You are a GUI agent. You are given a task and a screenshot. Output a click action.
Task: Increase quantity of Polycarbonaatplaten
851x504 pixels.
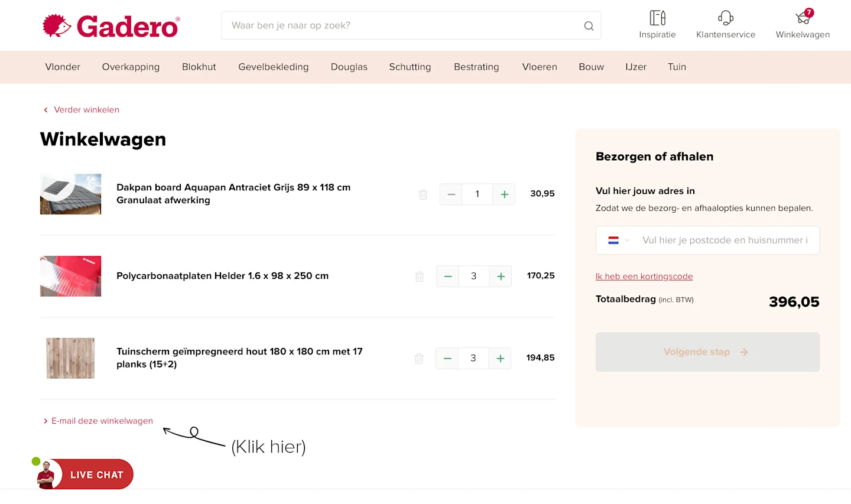501,277
